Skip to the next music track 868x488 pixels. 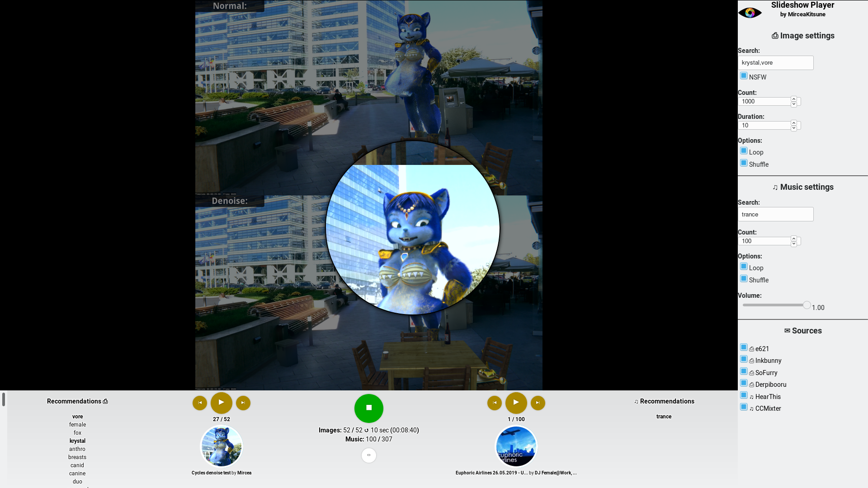tap(538, 403)
